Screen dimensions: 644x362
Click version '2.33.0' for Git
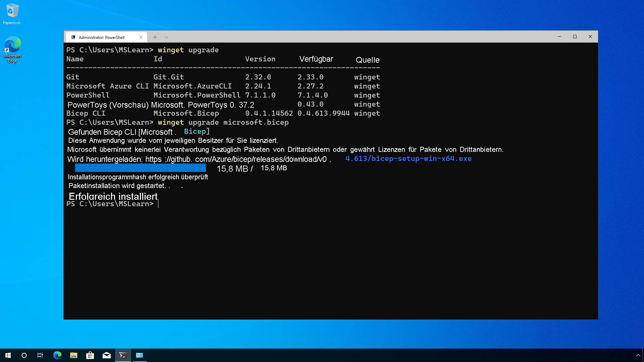tap(311, 77)
